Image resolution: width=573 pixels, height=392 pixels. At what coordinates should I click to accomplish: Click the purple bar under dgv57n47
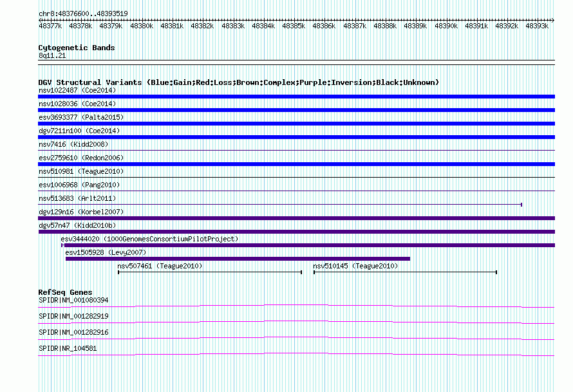pos(296,232)
